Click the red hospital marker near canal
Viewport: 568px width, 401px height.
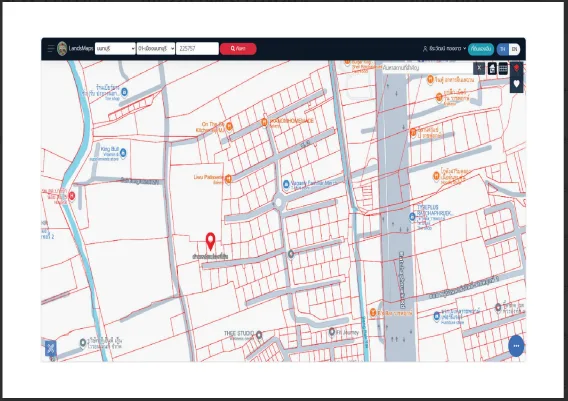click(72, 196)
